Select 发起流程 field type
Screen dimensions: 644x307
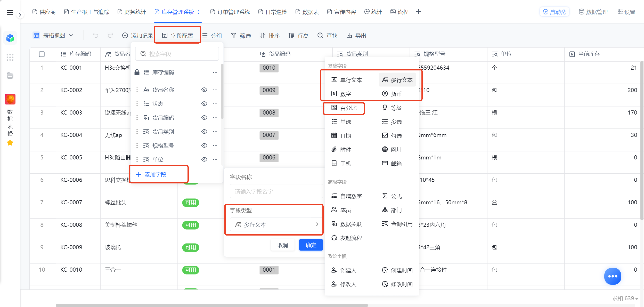pos(347,238)
